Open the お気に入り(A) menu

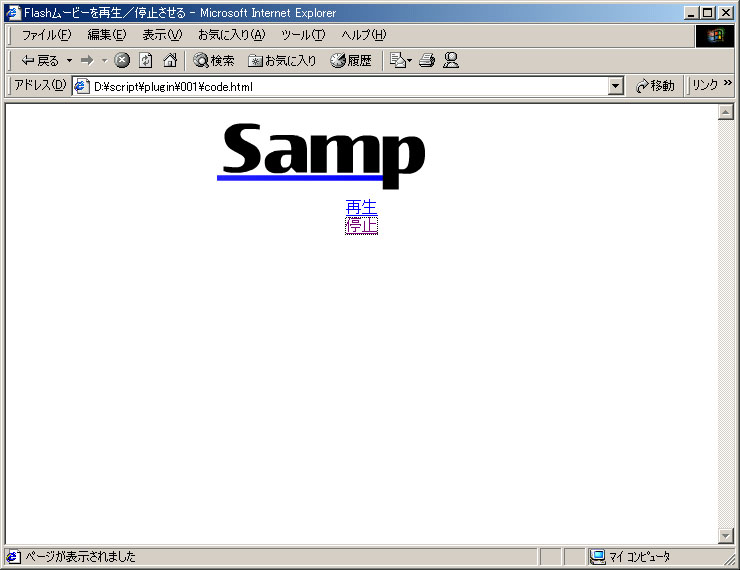coord(231,35)
